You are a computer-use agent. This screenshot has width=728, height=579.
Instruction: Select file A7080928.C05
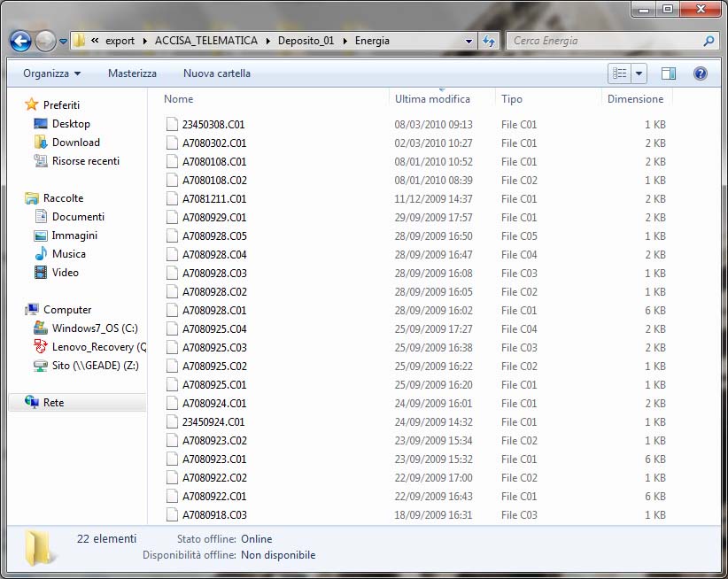(x=214, y=236)
